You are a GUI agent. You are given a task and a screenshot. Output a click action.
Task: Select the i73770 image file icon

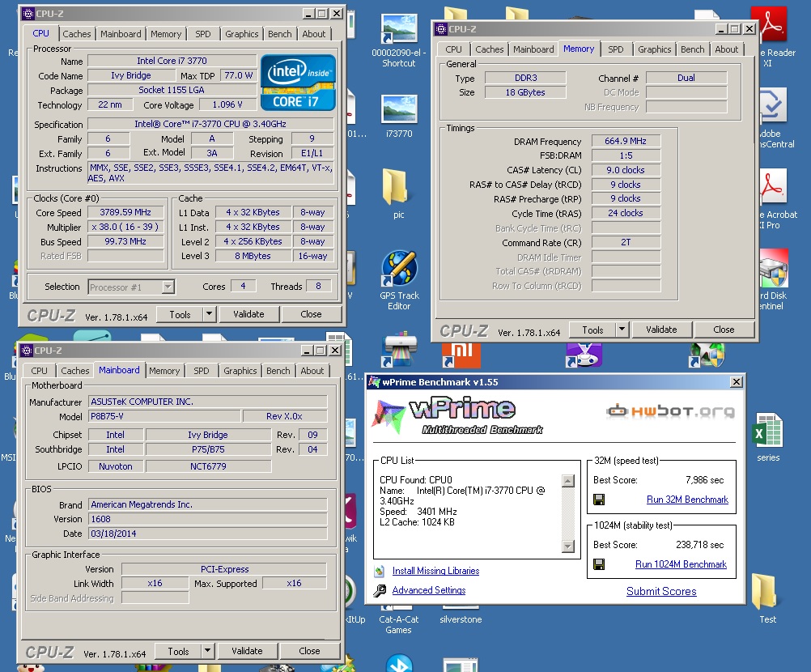(x=399, y=110)
